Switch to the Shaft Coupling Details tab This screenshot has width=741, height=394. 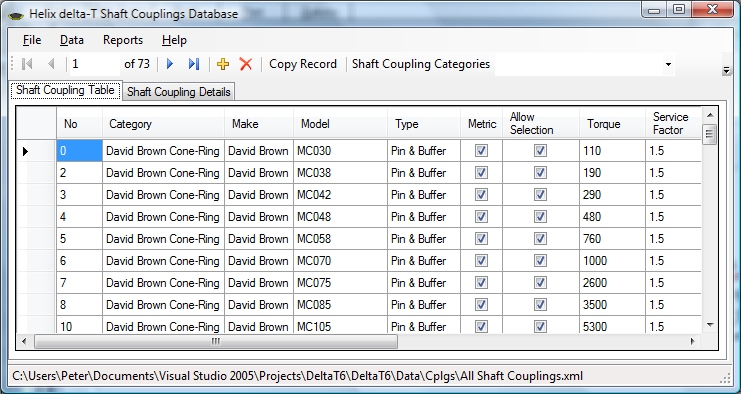pos(179,92)
